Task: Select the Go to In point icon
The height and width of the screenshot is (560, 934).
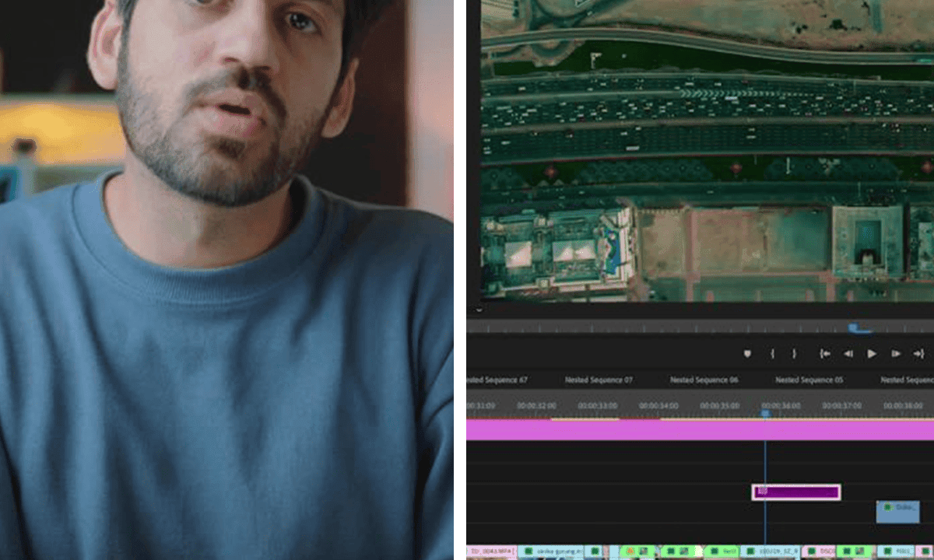Action: click(x=824, y=354)
